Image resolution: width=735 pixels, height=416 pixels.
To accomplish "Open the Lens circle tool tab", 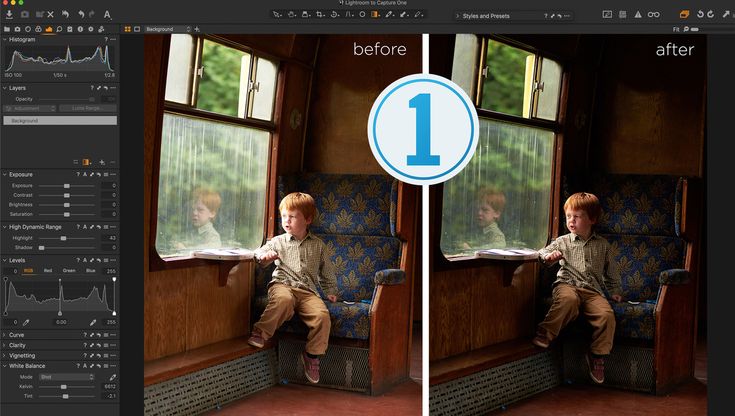I will pyautogui.click(x=28, y=29).
